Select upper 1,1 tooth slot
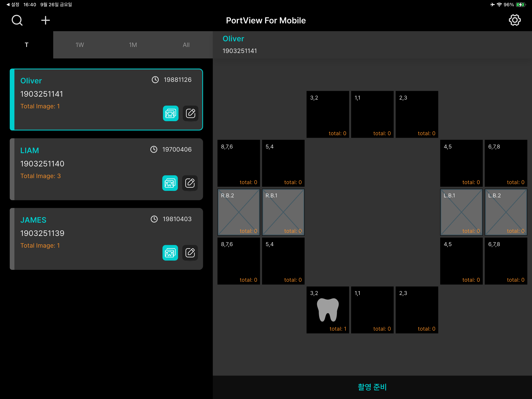The height and width of the screenshot is (399, 532). (372, 114)
